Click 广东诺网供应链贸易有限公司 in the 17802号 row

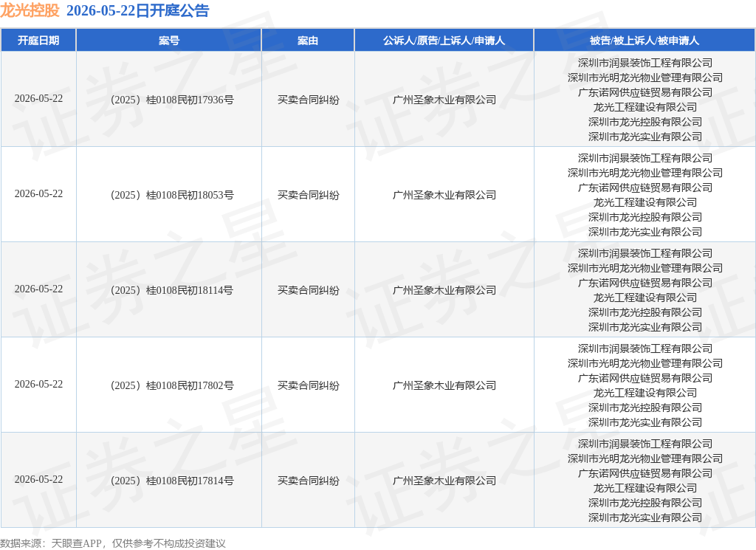[645, 378]
